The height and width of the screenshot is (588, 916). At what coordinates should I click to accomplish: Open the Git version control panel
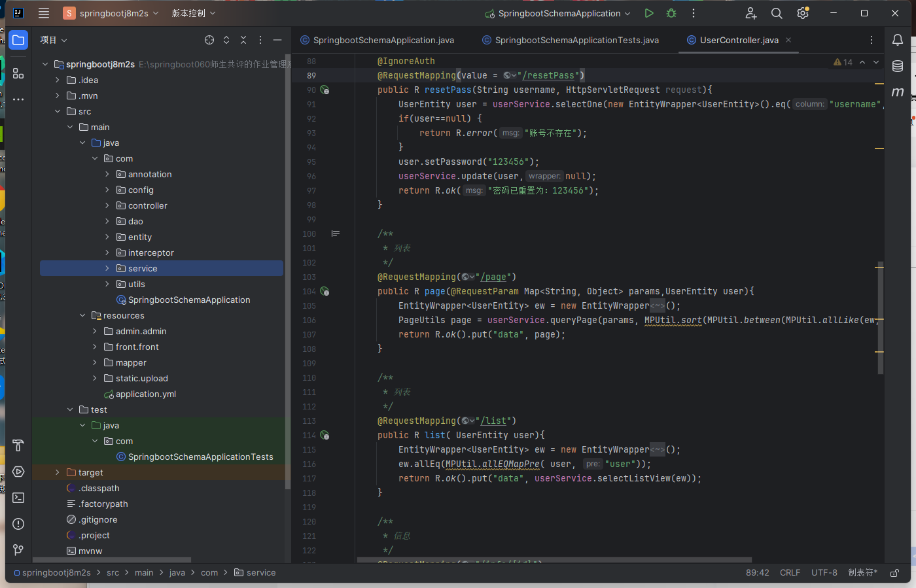coord(18,549)
